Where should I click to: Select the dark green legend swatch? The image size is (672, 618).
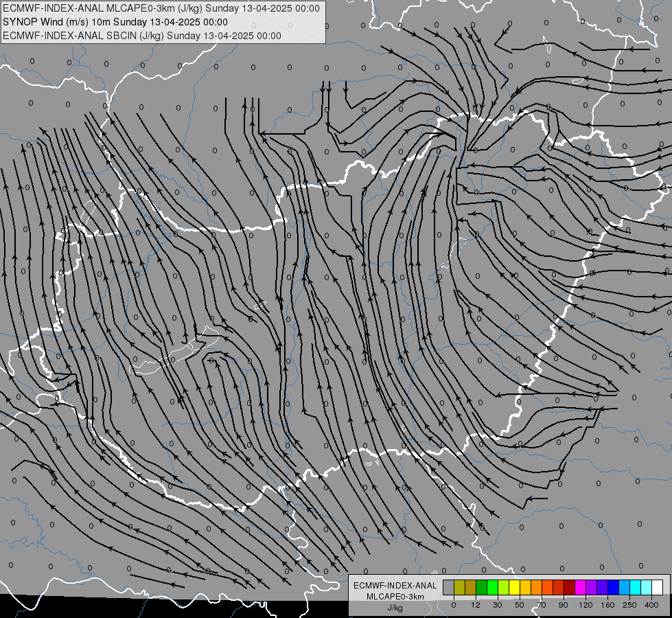[481, 587]
